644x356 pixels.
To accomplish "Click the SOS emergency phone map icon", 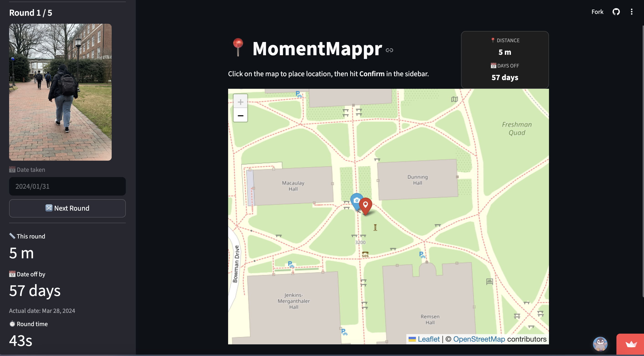I will (x=365, y=255).
